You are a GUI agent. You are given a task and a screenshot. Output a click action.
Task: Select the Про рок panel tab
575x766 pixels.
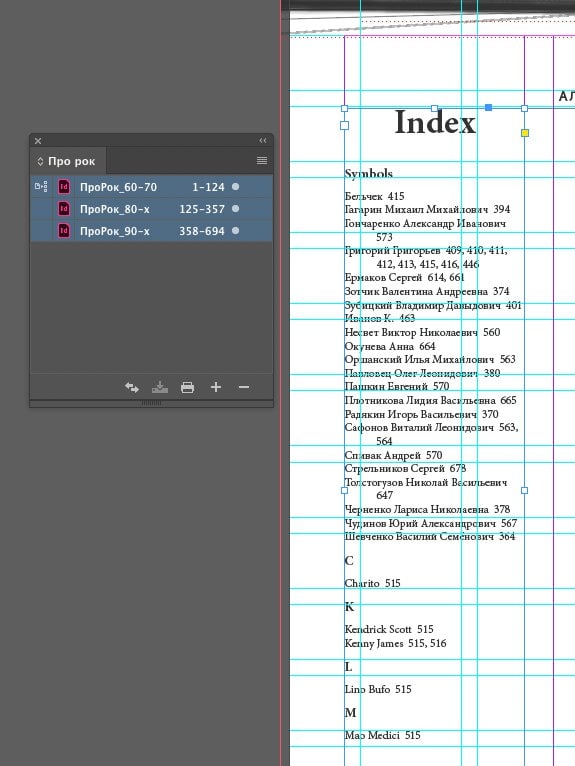[68, 161]
